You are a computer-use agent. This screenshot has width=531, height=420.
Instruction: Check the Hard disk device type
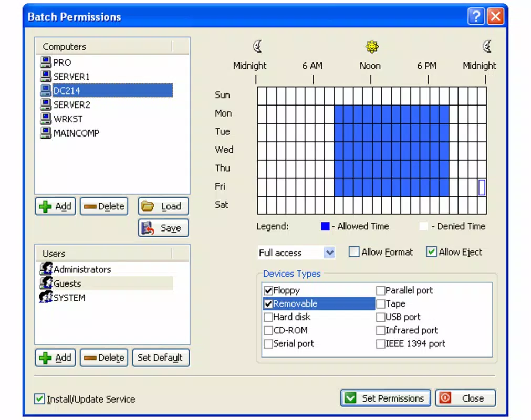(268, 317)
